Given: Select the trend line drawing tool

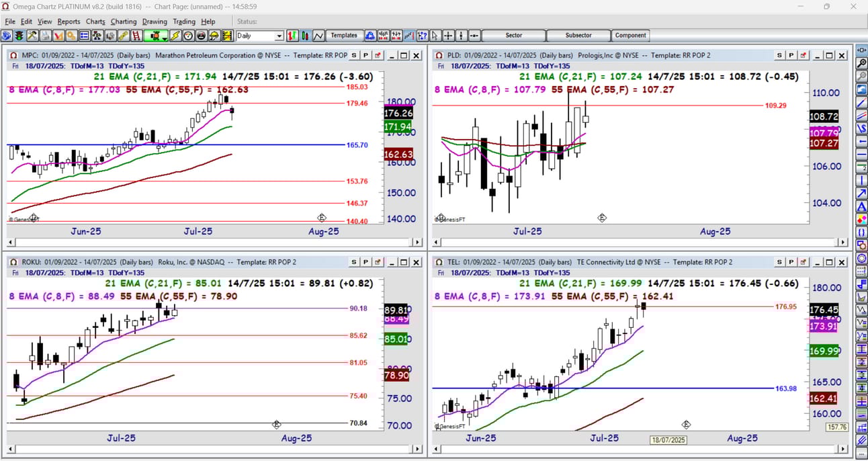Looking at the screenshot, I should coord(861,101).
